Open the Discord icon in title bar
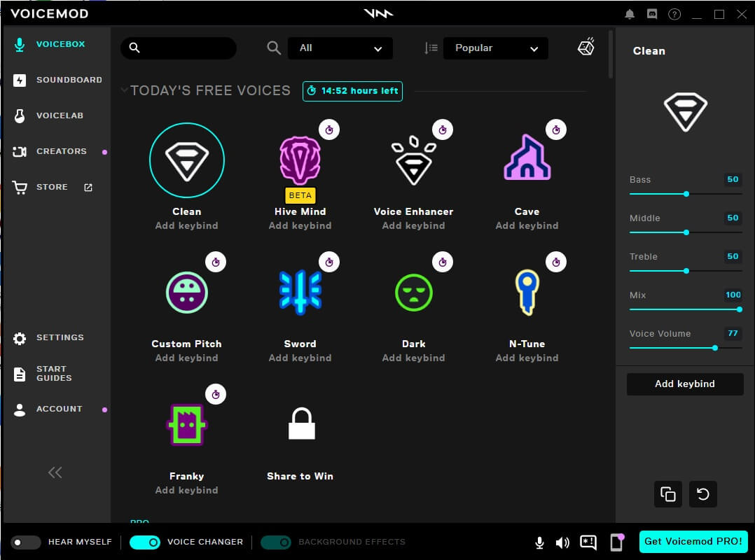The height and width of the screenshot is (560, 755). point(652,14)
